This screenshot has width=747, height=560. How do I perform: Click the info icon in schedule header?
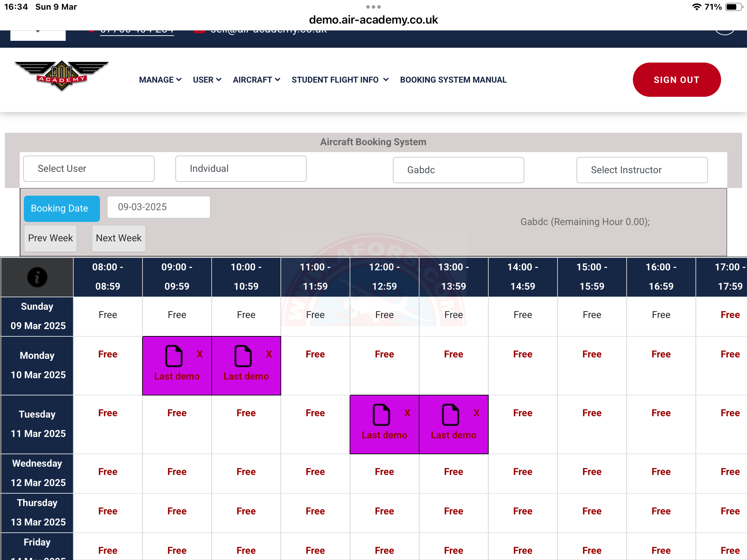(37, 277)
